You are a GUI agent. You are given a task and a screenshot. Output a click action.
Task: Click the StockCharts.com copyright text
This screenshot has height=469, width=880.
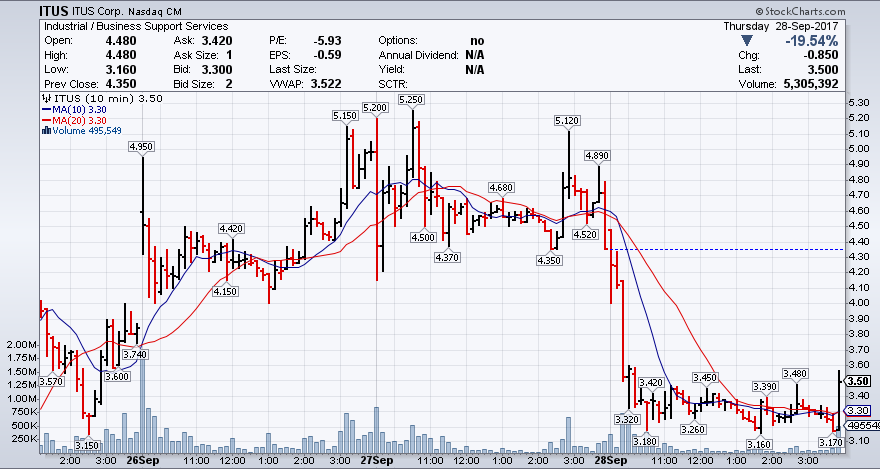(829, 10)
